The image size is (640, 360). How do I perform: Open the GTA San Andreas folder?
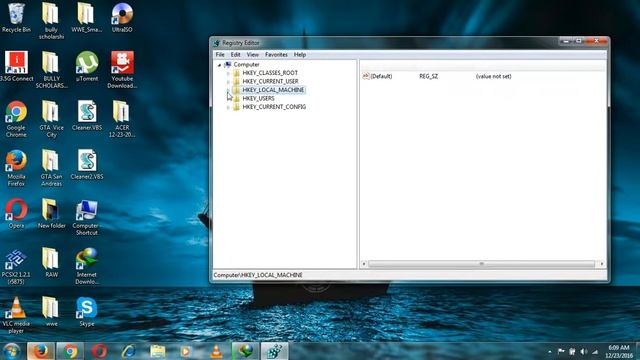(x=51, y=168)
